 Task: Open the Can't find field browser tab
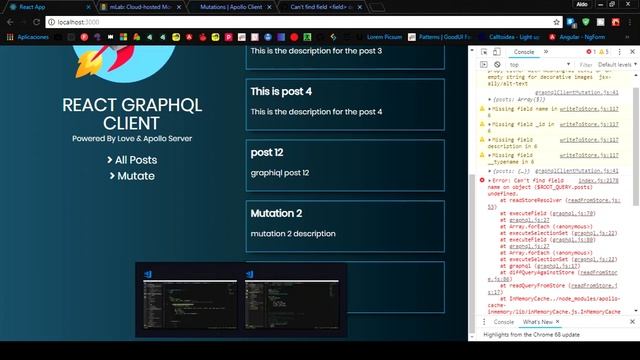[320, 7]
